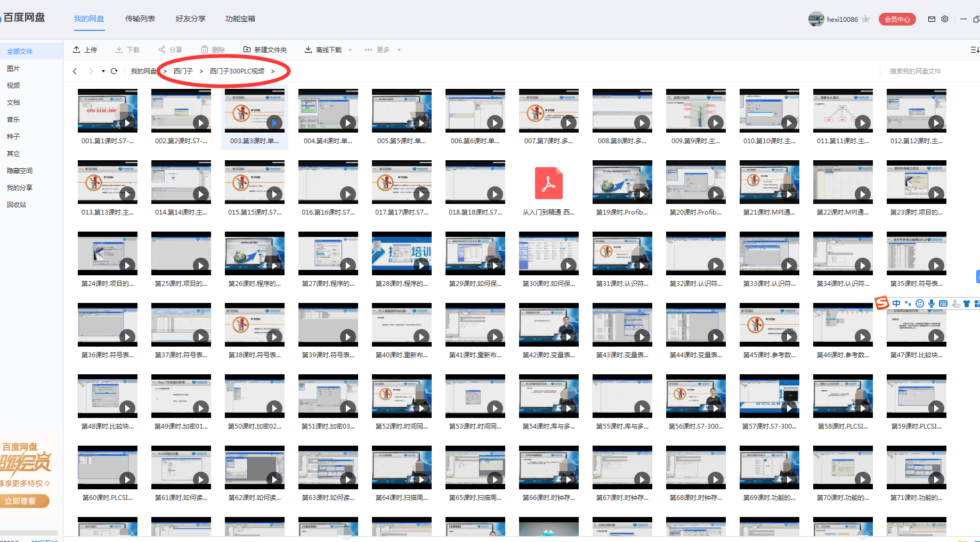Create a folder with 新建文件夹
980x542 pixels.
pos(265,50)
